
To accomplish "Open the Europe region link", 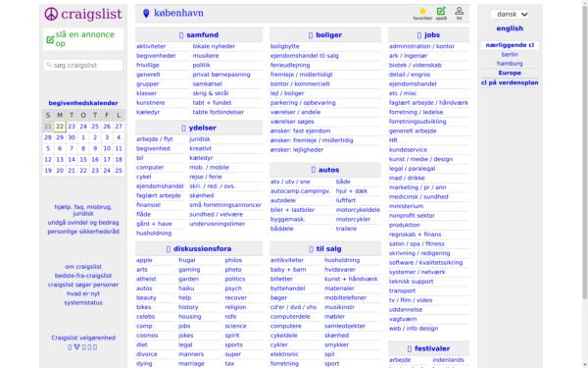I will click(x=510, y=73).
